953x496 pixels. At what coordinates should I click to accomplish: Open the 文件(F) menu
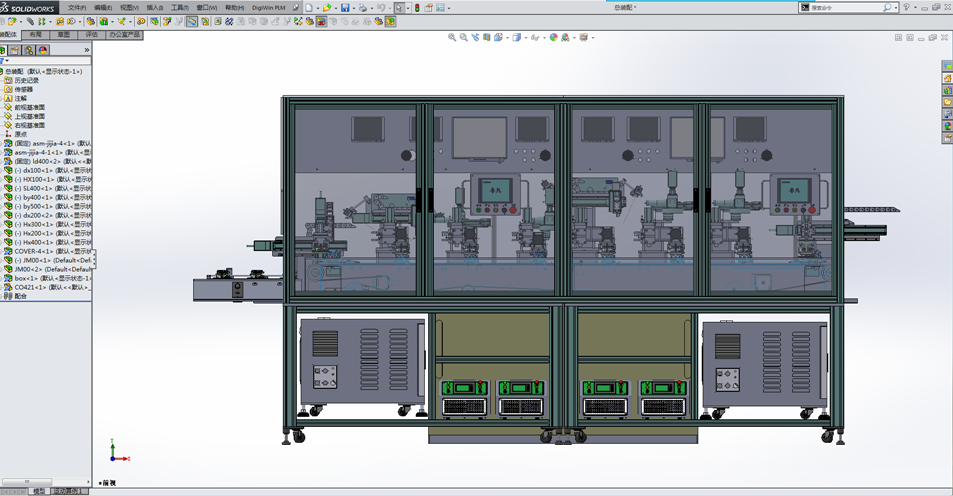(77, 8)
